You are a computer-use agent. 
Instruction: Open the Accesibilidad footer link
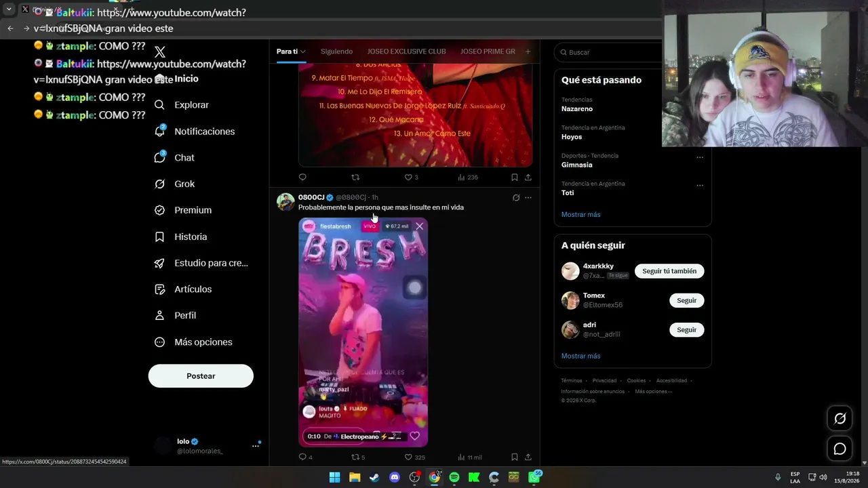(671, 381)
